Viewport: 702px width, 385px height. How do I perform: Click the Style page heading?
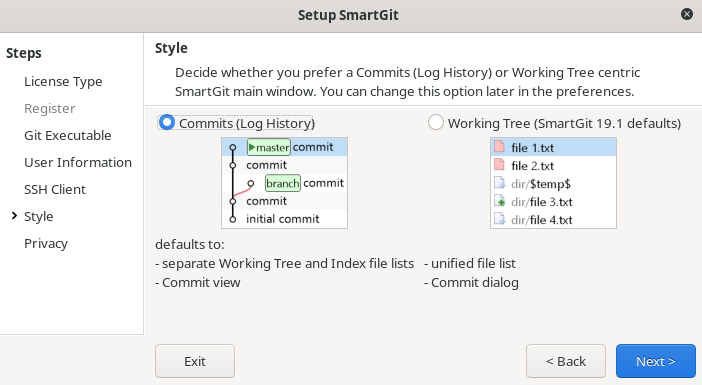(x=171, y=48)
